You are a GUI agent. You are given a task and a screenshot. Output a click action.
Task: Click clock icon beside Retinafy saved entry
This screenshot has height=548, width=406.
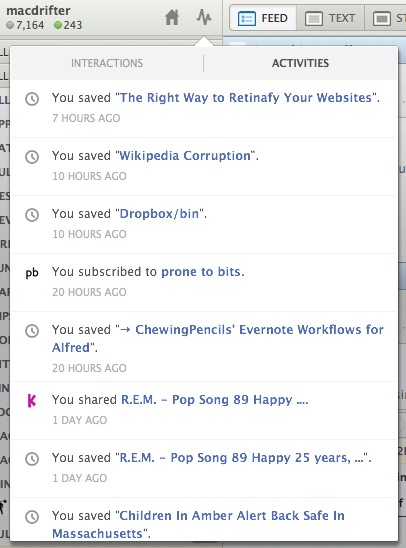click(x=32, y=99)
